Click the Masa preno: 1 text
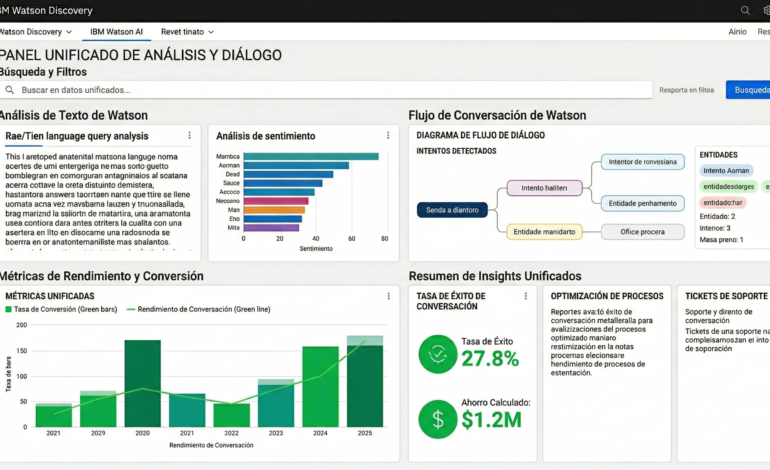The width and height of the screenshot is (770, 470). pos(721,240)
